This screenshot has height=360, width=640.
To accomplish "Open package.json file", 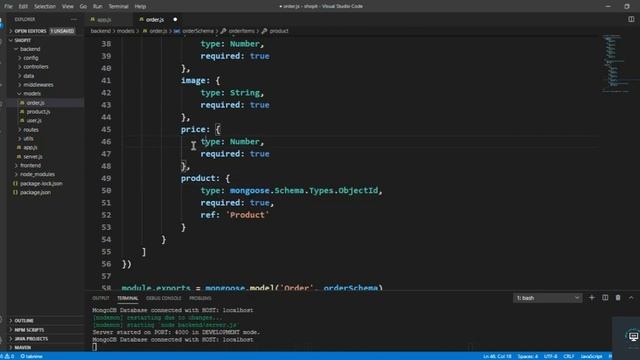I will (36, 193).
